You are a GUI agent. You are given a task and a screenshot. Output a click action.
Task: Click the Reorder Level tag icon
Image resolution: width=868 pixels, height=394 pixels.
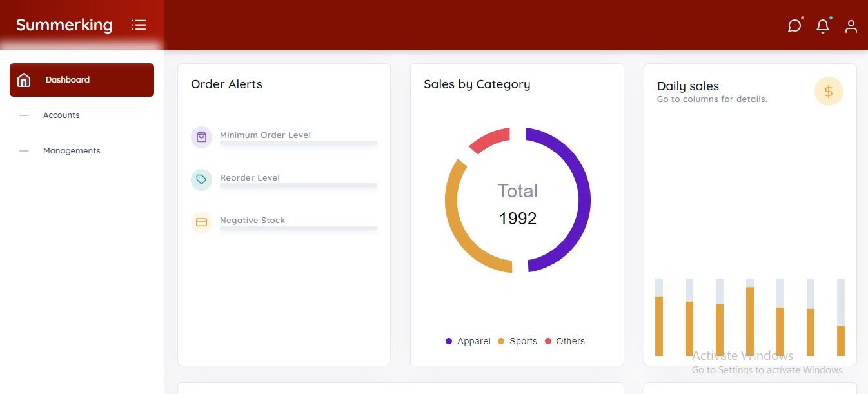tap(201, 180)
